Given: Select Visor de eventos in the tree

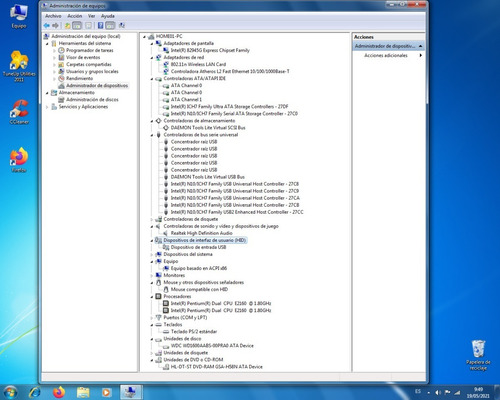Looking at the screenshot, I should (83, 57).
